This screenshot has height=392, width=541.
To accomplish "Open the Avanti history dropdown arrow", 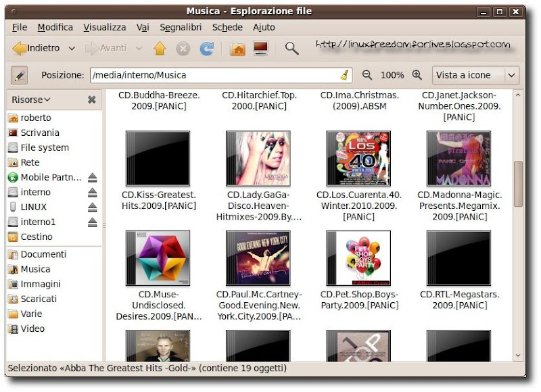I will (139, 48).
